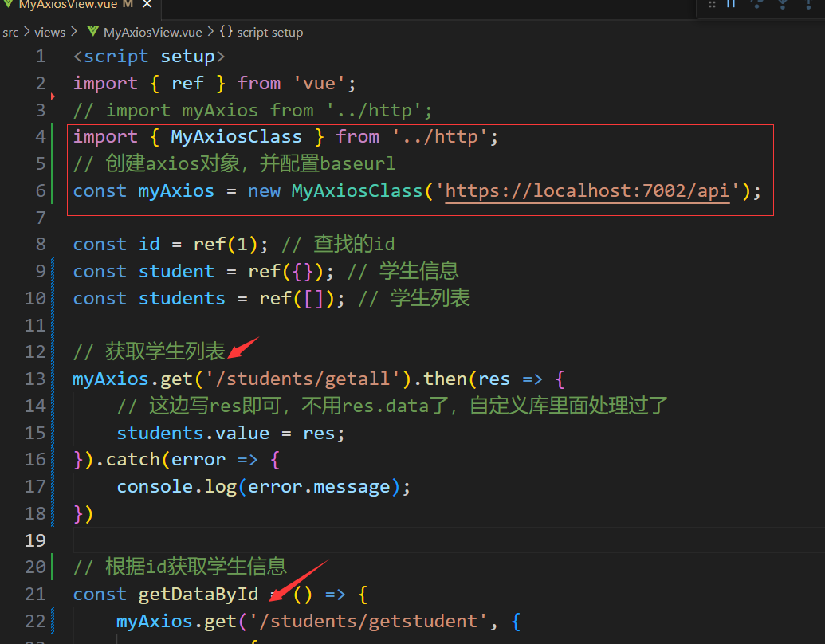Click '.catch(error' on line 16
825x644 pixels.
[160, 460]
